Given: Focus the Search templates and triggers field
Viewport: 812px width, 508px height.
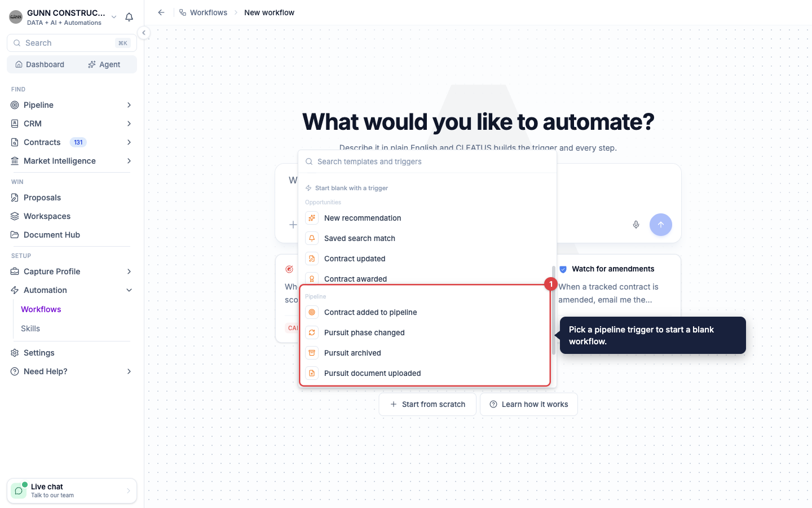Looking at the screenshot, I should click(x=427, y=161).
